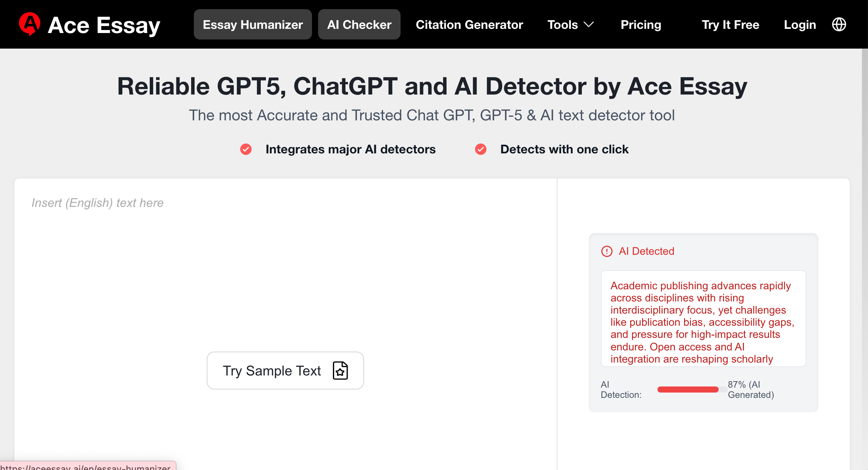Image resolution: width=868 pixels, height=470 pixels.
Task: Click the detected academic publishing text box
Action: pos(703,319)
